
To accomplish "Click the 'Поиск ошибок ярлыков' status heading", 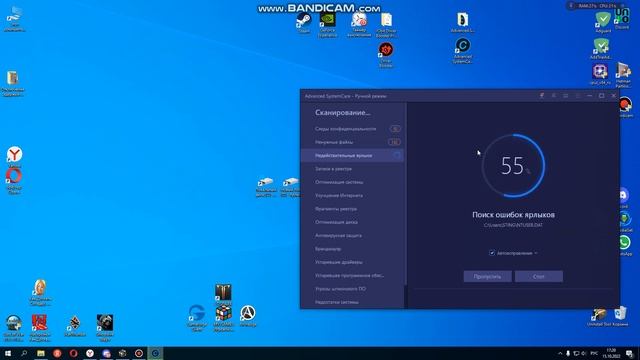I will pos(513,215).
